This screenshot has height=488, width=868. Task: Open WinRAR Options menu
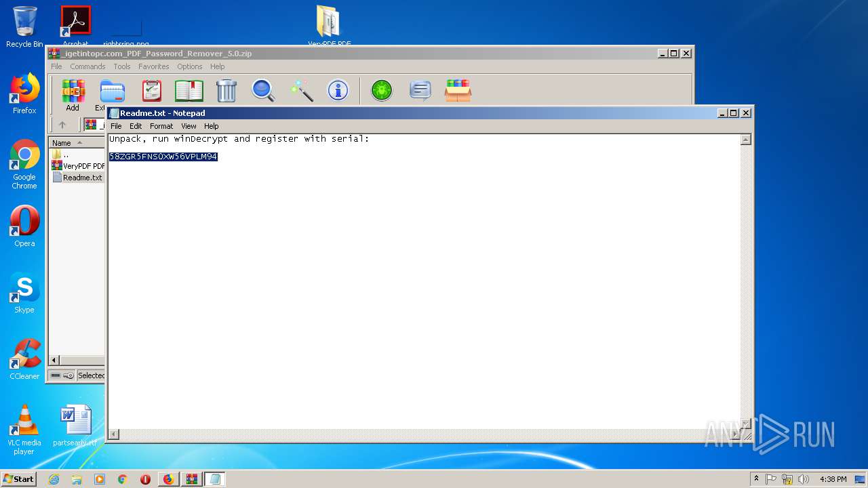point(190,66)
